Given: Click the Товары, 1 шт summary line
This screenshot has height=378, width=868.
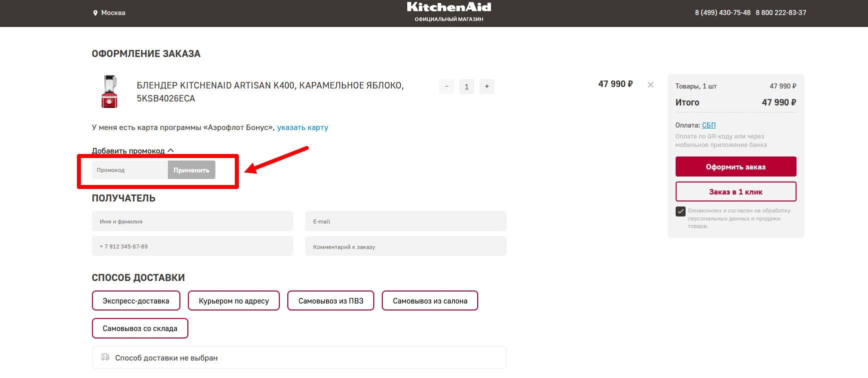Looking at the screenshot, I should [x=736, y=86].
